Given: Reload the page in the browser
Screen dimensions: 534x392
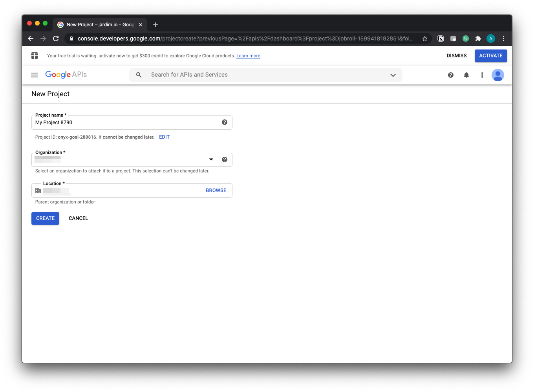Looking at the screenshot, I should (56, 38).
